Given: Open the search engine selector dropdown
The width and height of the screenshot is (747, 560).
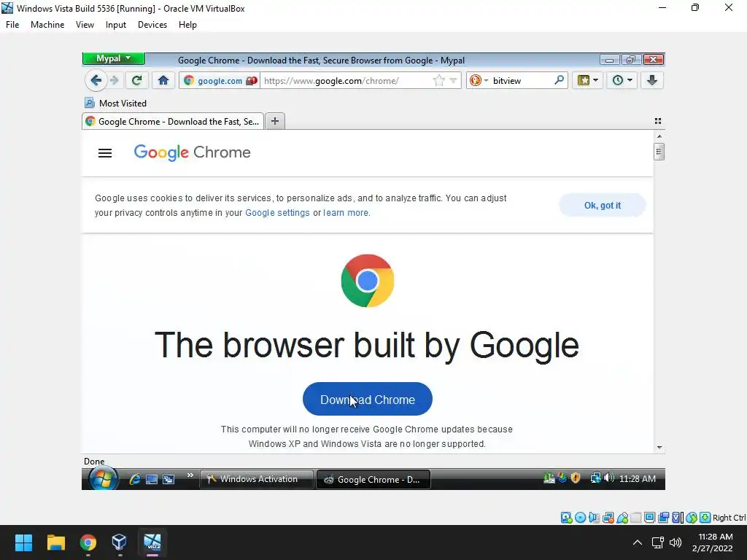Looking at the screenshot, I should [479, 80].
